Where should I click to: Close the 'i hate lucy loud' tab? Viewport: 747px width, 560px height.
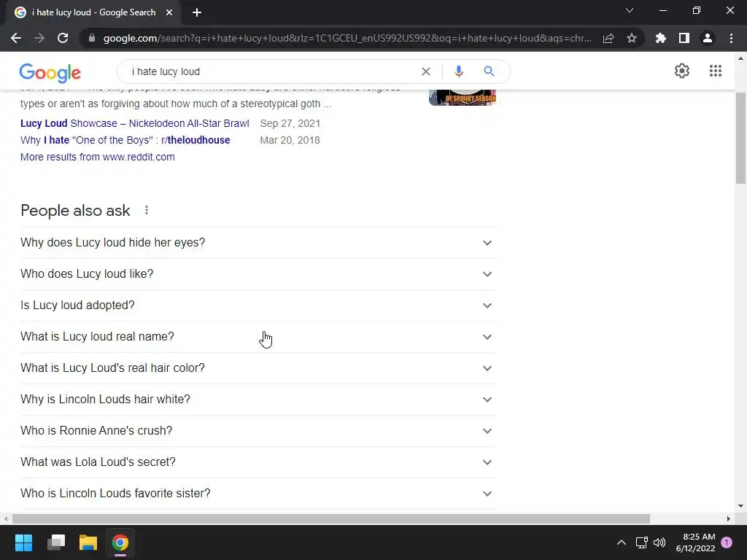tap(169, 13)
